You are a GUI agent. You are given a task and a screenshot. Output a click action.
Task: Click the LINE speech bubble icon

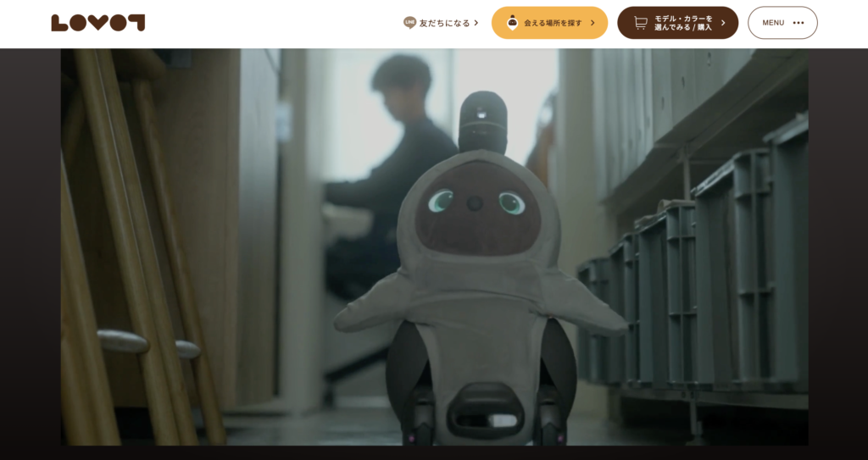pyautogui.click(x=409, y=23)
